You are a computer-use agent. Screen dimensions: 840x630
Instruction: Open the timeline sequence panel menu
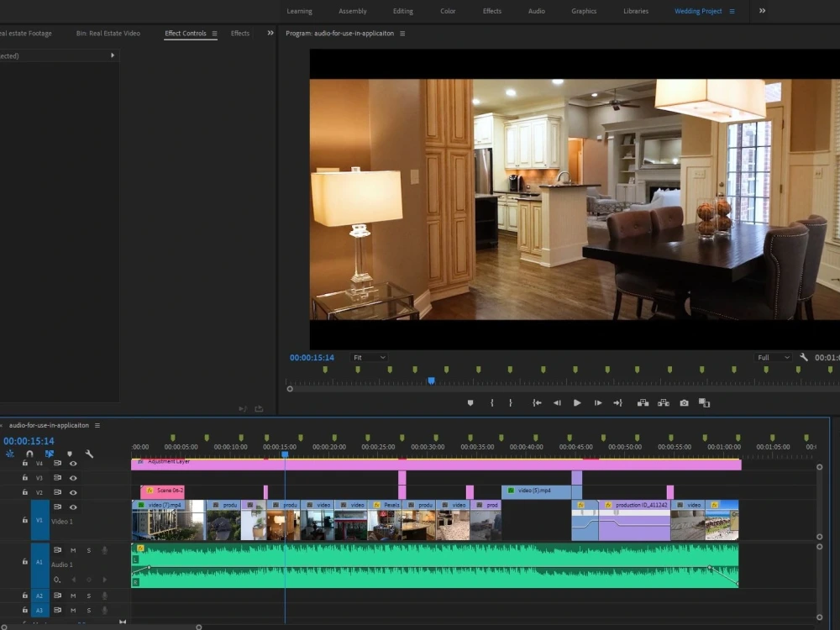tap(97, 425)
